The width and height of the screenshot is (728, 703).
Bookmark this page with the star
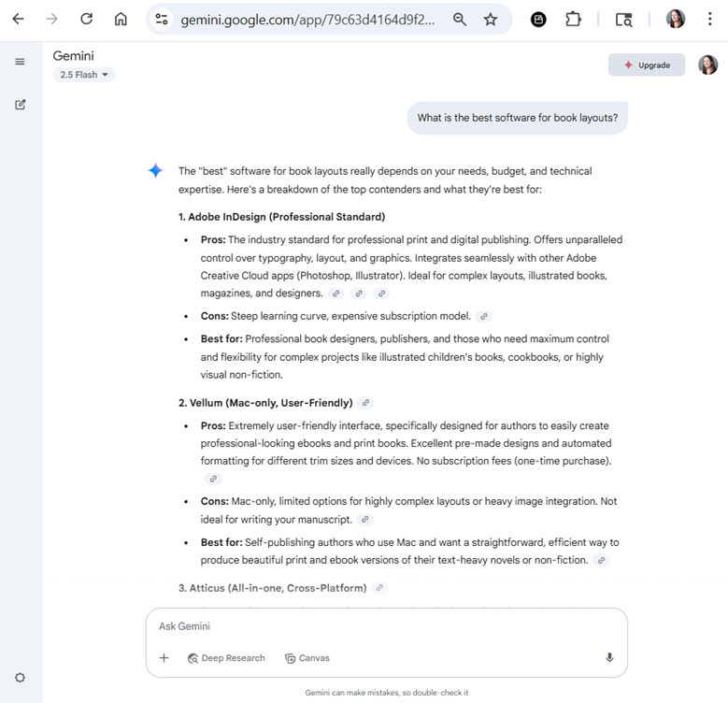pyautogui.click(x=491, y=20)
